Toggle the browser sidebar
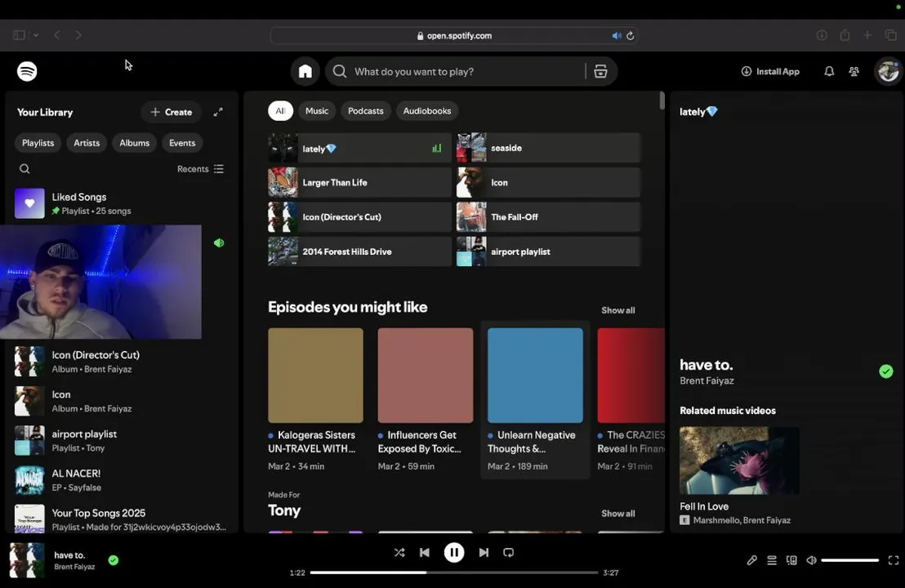The width and height of the screenshot is (905, 588). pos(19,35)
